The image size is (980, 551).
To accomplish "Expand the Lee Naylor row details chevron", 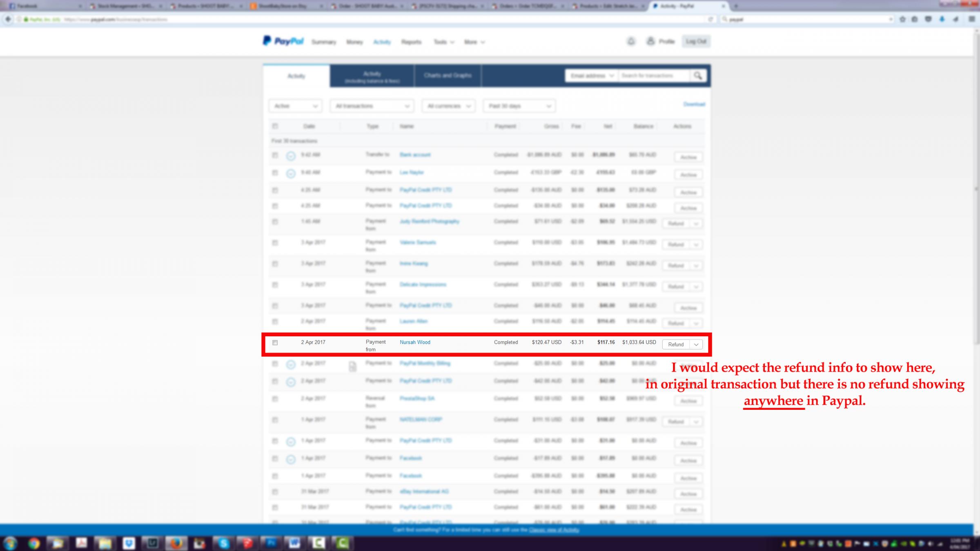I will tap(291, 173).
